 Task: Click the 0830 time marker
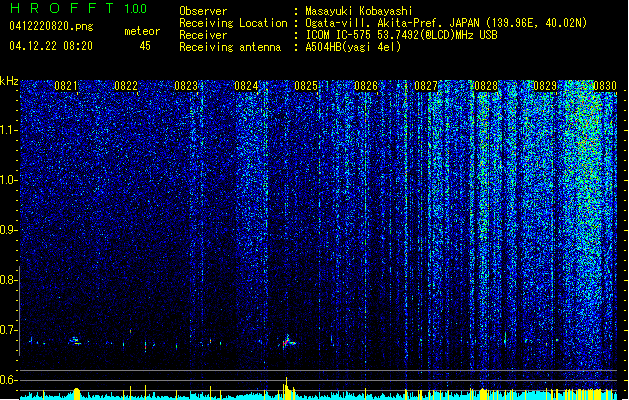coord(605,86)
